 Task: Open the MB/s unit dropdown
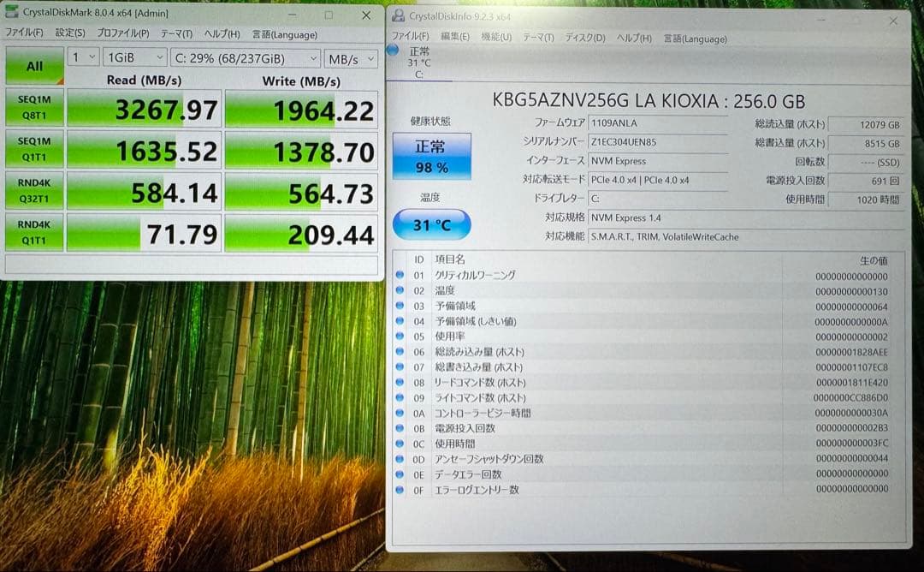pos(350,57)
